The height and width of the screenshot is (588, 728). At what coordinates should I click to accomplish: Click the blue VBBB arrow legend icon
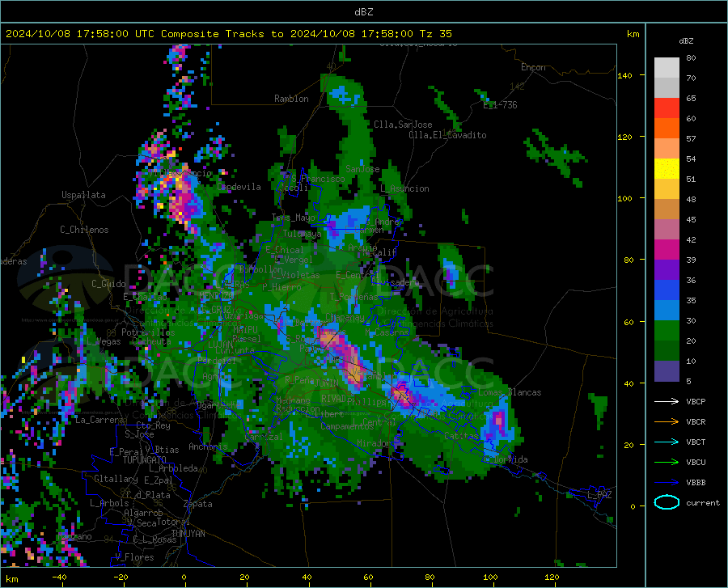tap(667, 483)
